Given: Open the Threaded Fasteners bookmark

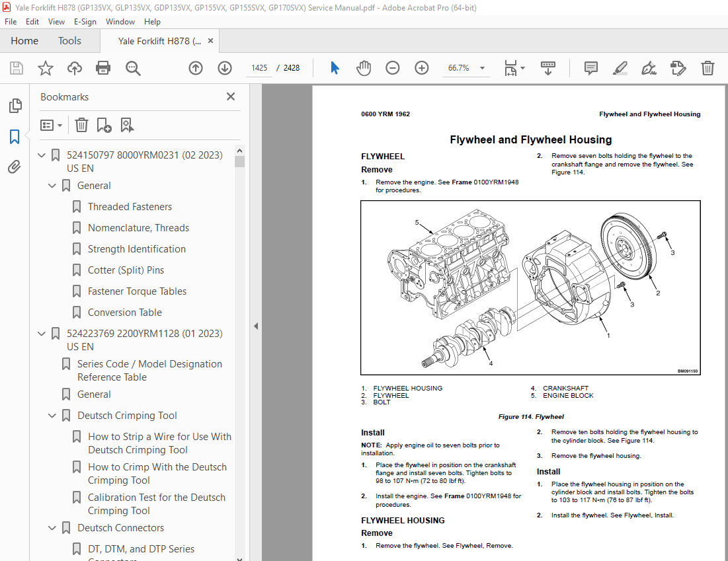Looking at the screenshot, I should 130,207.
